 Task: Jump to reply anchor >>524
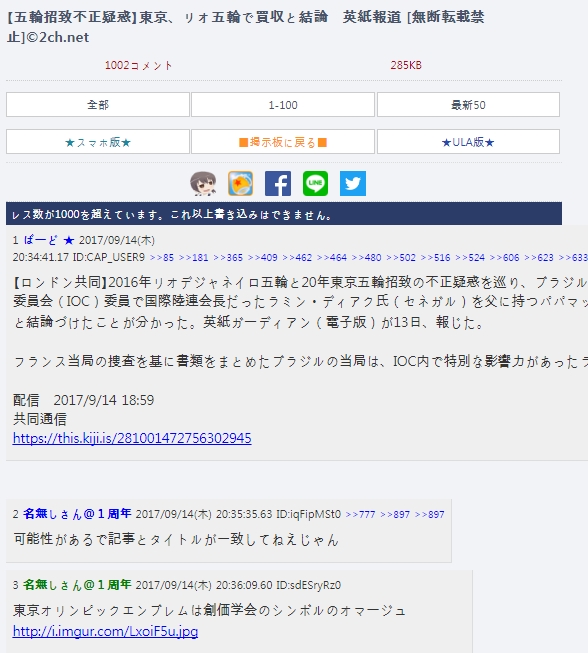coord(470,257)
